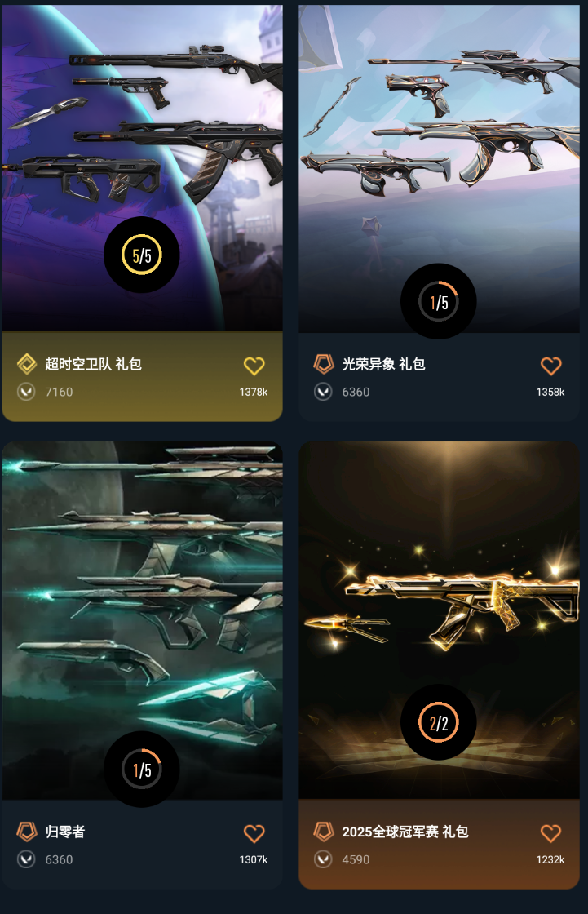Screen dimensions: 588x914
Task: Favorite the 超时空卫队 礼包 with its heart
Action: 254,366
